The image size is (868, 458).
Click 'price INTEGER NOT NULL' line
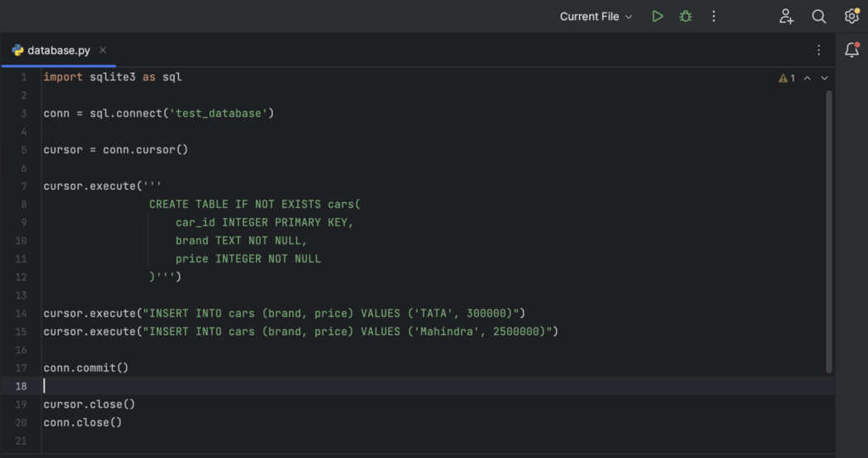click(x=248, y=259)
